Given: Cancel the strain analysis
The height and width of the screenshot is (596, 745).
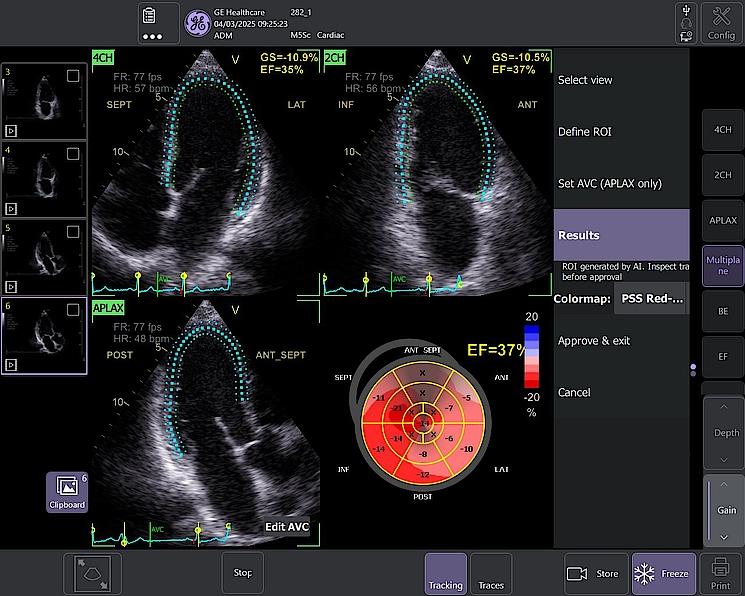Looking at the screenshot, I should 621,393.
